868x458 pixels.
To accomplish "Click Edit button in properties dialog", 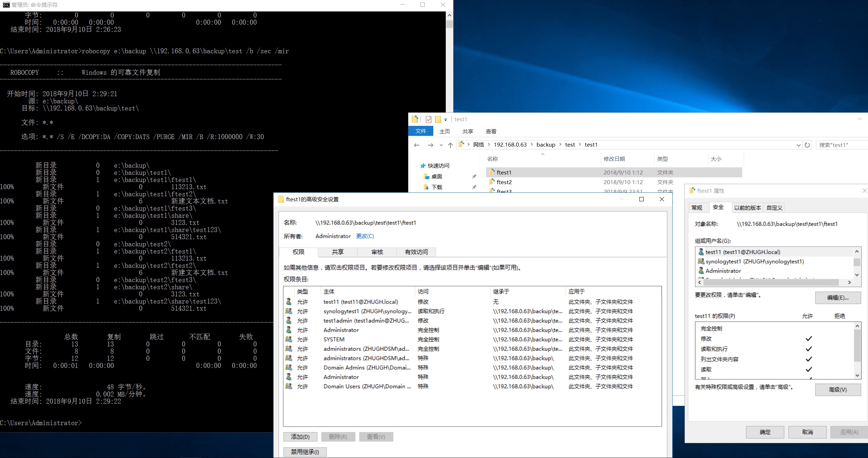I will pyautogui.click(x=838, y=297).
